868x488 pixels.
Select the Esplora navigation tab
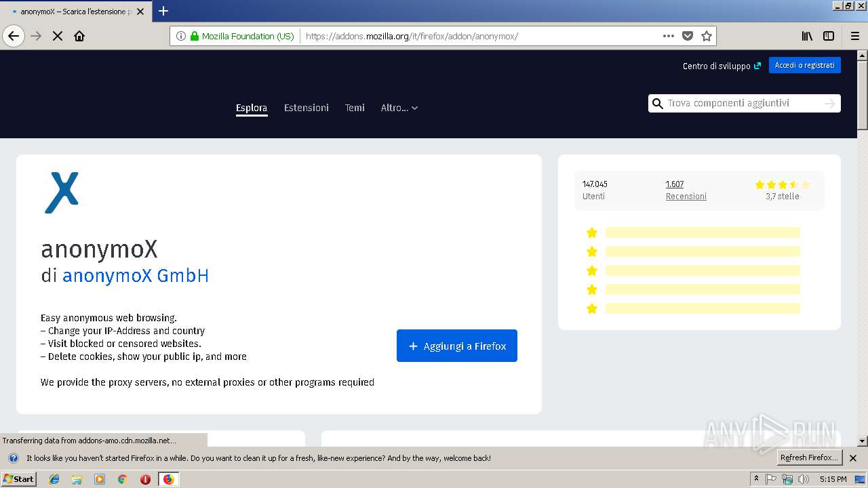tap(252, 108)
